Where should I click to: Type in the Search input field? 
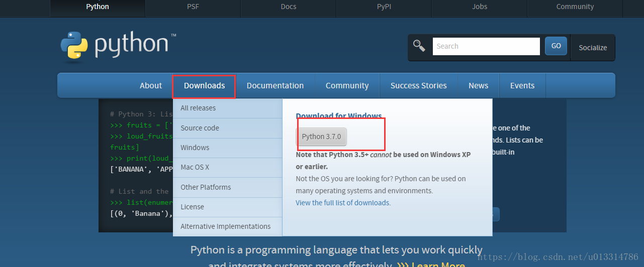[x=486, y=46]
